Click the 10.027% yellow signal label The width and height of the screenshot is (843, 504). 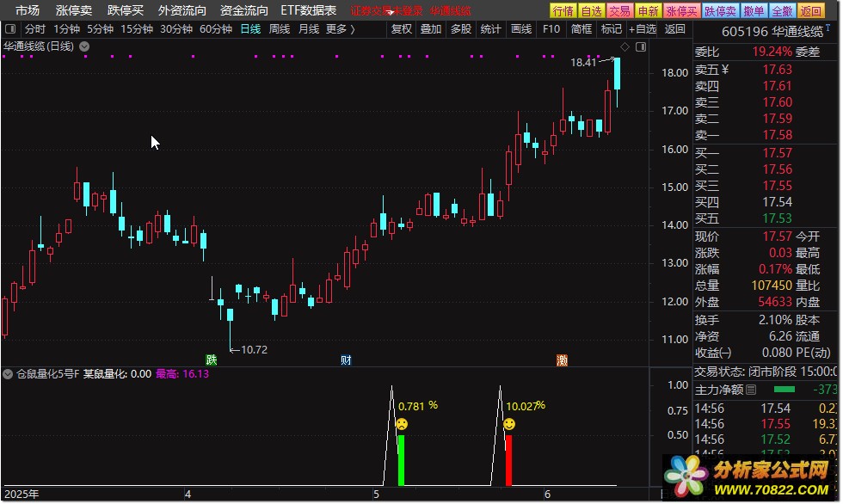pos(526,406)
